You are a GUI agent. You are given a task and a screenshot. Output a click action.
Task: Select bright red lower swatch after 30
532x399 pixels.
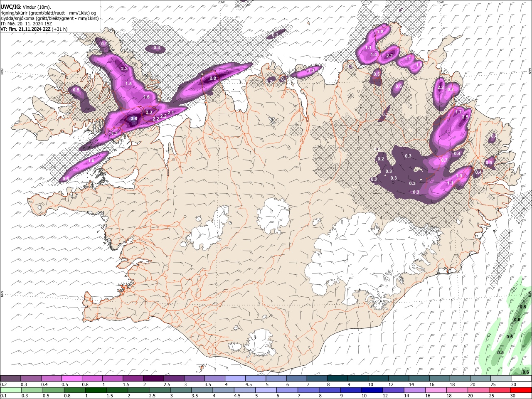521,390
